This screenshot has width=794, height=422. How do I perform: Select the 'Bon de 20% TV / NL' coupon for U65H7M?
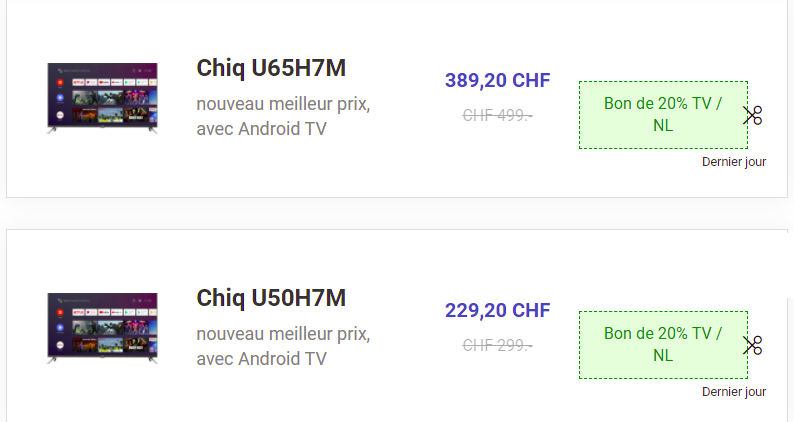663,115
